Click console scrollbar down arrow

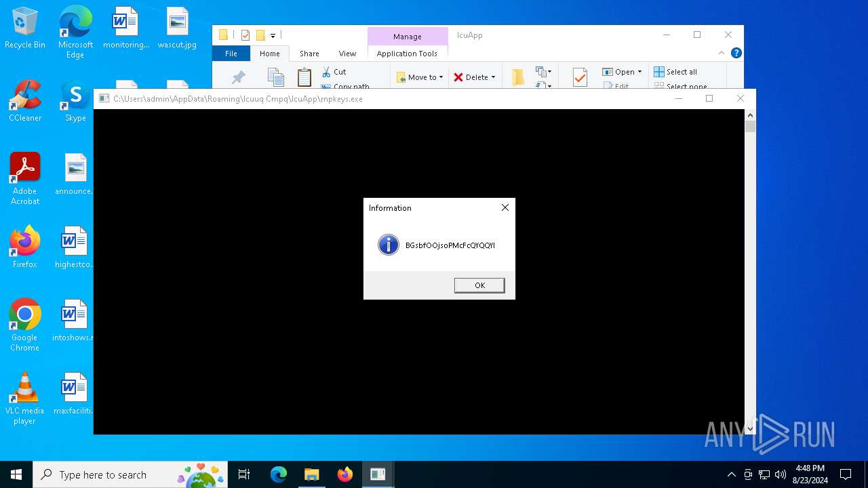coord(750,429)
